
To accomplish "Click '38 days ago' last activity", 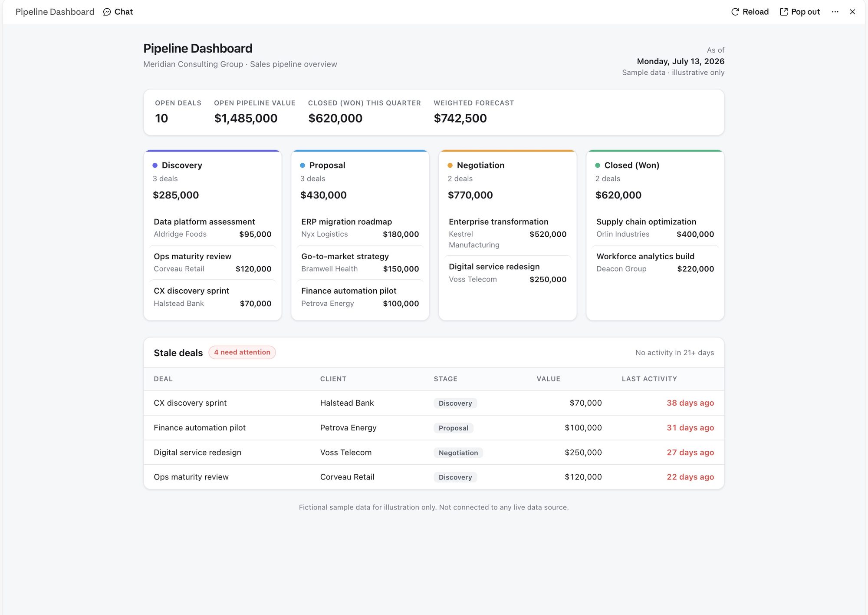I will [690, 403].
